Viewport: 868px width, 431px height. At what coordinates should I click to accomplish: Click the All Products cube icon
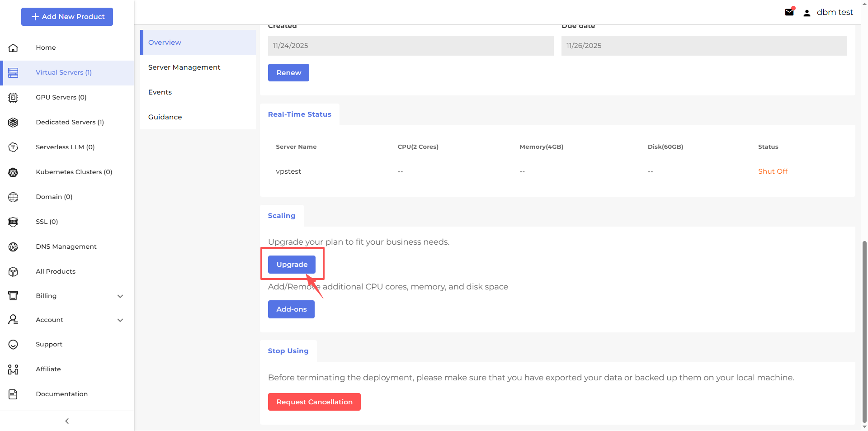(x=13, y=271)
